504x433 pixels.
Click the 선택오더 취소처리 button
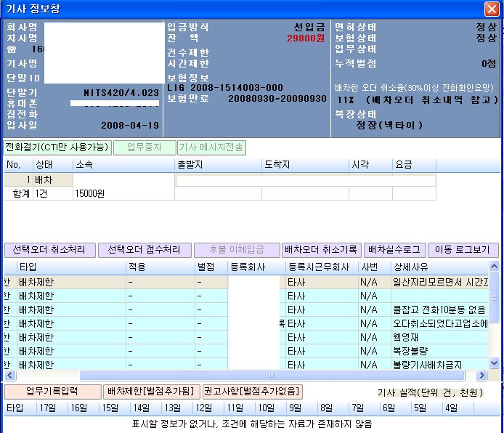[x=49, y=250]
